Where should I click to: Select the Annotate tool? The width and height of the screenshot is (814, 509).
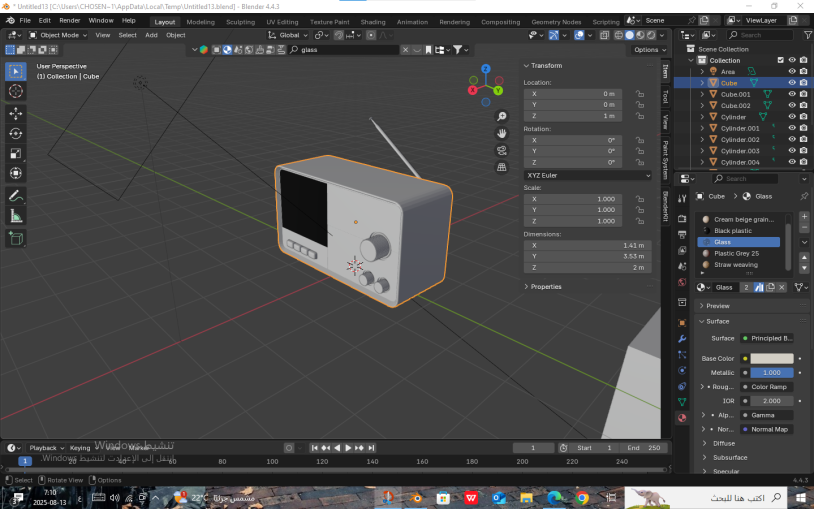pos(16,196)
